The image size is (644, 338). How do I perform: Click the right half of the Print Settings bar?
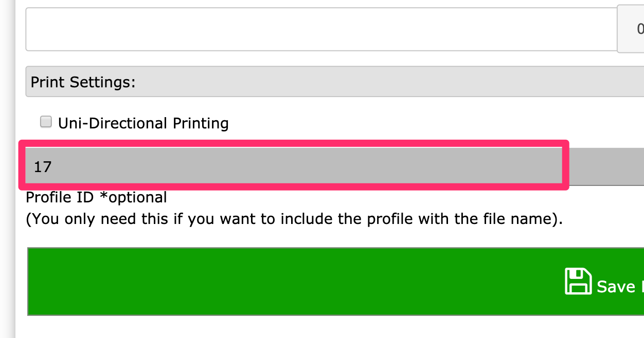coord(489,82)
